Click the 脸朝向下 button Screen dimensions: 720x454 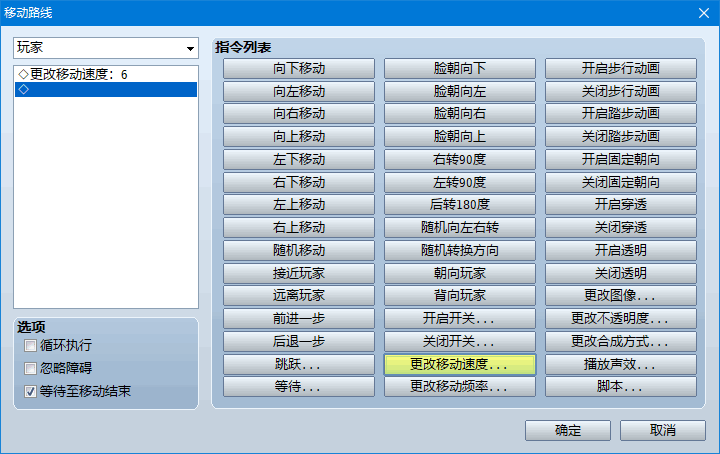click(460, 68)
